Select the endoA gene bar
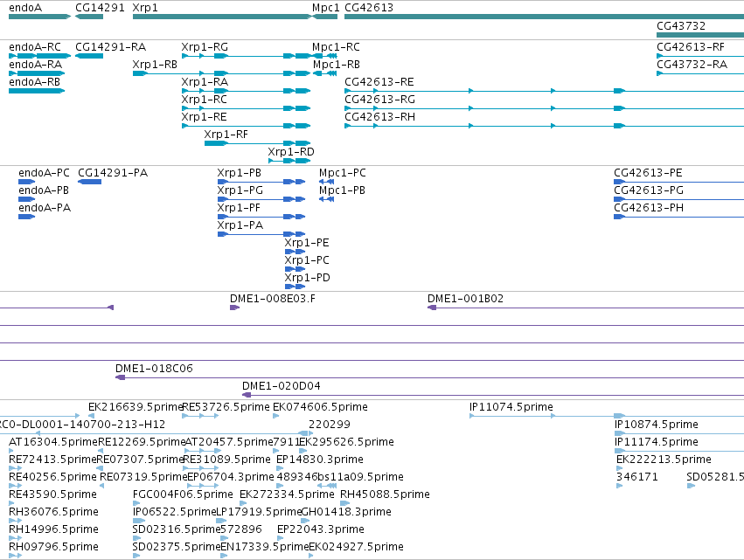Screen dimensions: 744x560 40,17
